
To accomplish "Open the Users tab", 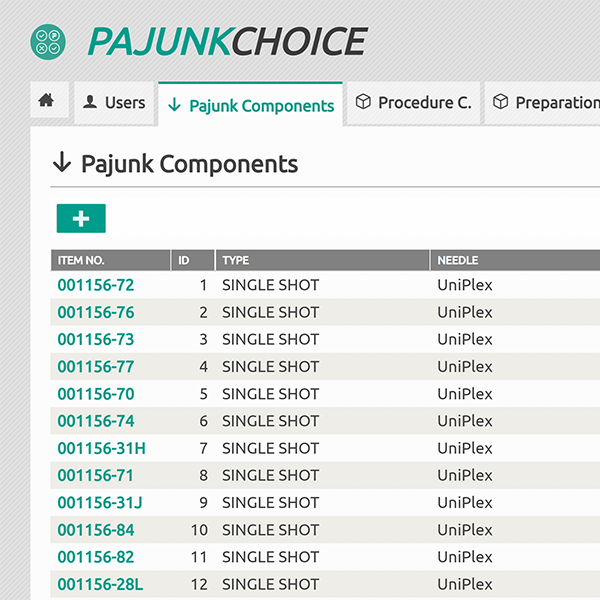I will pos(114,103).
